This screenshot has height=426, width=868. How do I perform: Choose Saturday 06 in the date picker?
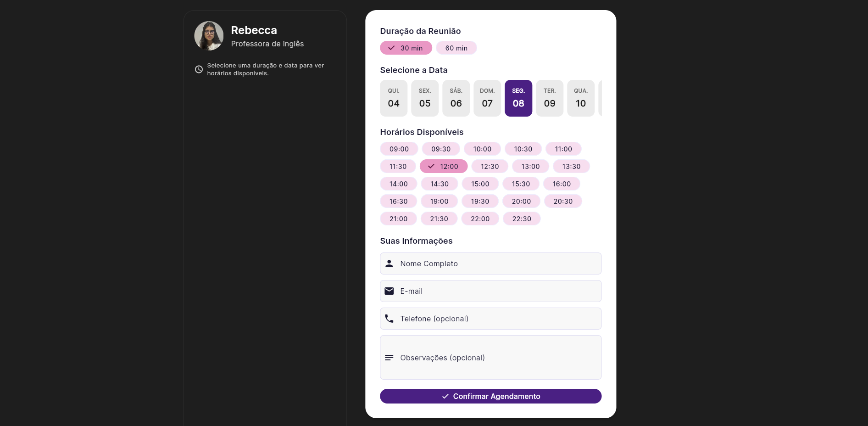pos(456,98)
